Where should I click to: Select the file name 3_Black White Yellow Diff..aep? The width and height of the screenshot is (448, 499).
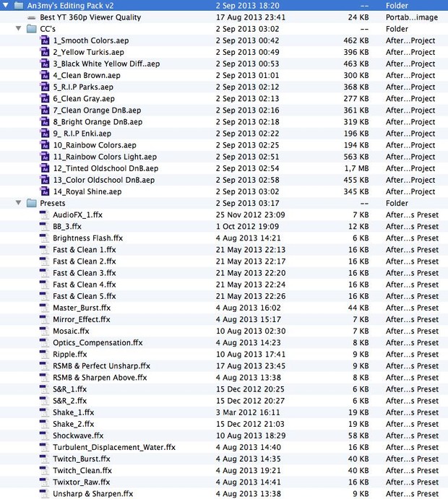(x=106, y=64)
